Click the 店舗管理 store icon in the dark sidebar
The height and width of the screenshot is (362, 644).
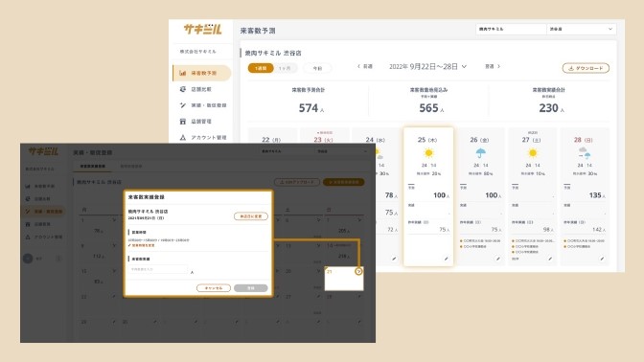point(28,224)
